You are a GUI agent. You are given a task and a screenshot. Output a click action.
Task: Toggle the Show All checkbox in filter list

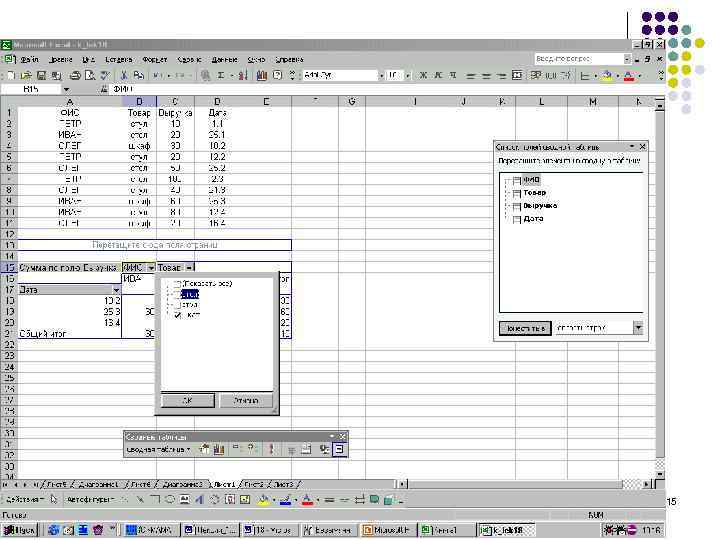[177, 284]
